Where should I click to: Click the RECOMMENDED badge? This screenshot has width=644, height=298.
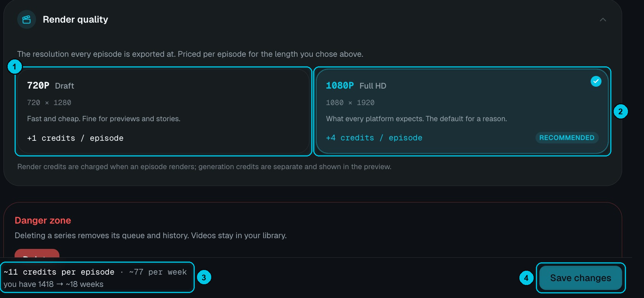[567, 138]
